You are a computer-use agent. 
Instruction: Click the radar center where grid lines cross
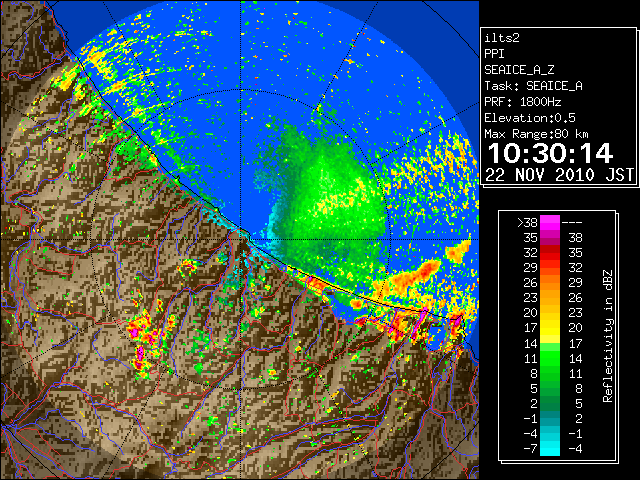242,240
